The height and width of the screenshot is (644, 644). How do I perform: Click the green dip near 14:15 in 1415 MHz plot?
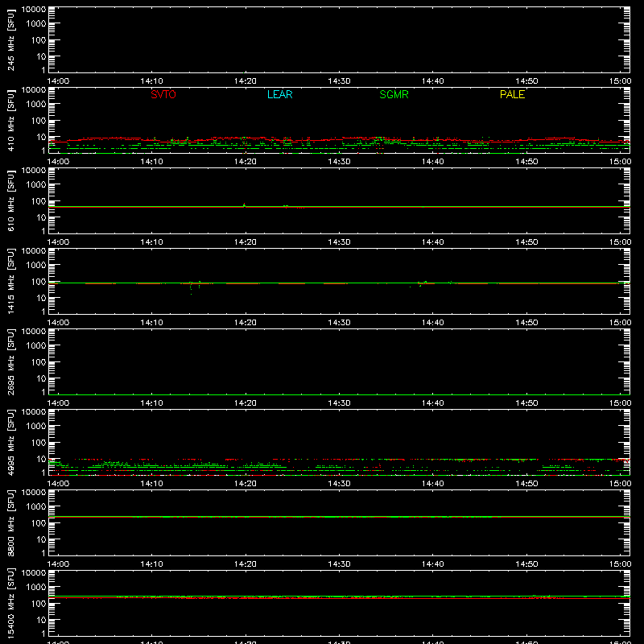tap(191, 288)
